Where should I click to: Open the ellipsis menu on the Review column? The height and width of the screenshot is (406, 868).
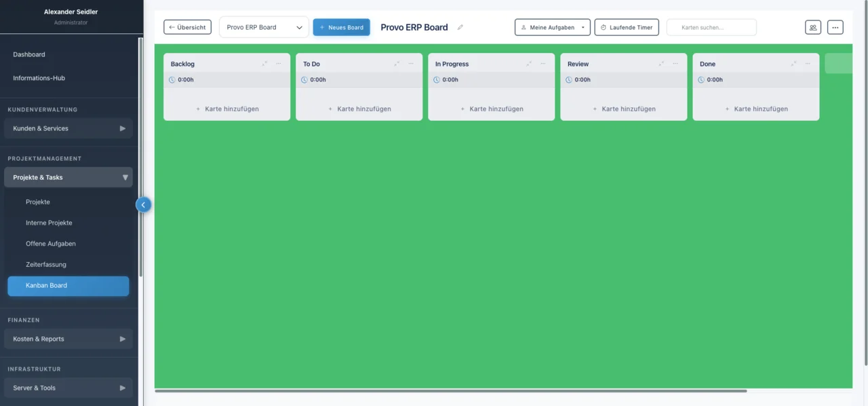tap(675, 63)
